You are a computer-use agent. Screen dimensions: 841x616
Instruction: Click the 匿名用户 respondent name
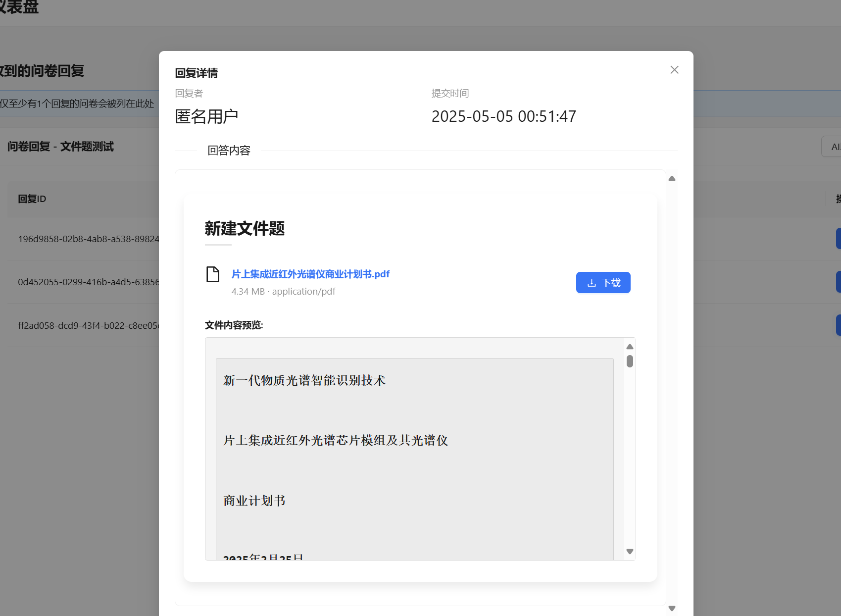tap(206, 116)
